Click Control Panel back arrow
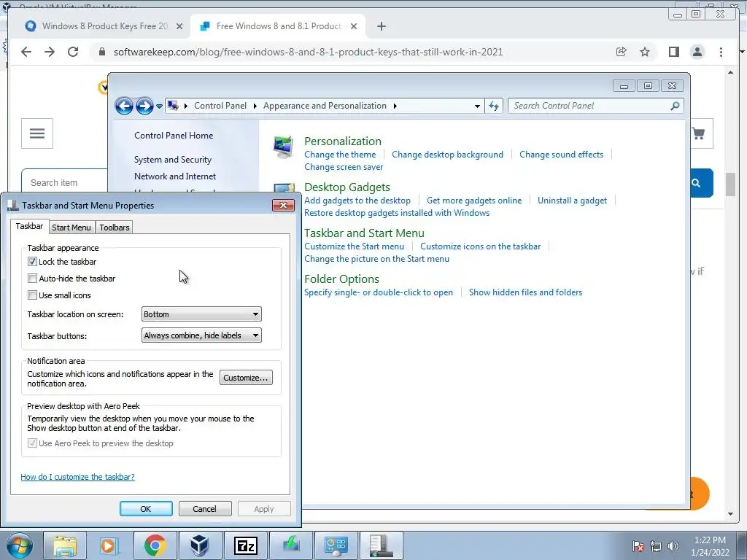 point(124,106)
